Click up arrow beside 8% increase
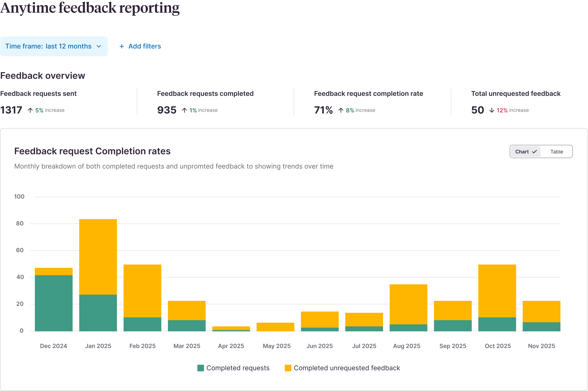 (x=341, y=110)
